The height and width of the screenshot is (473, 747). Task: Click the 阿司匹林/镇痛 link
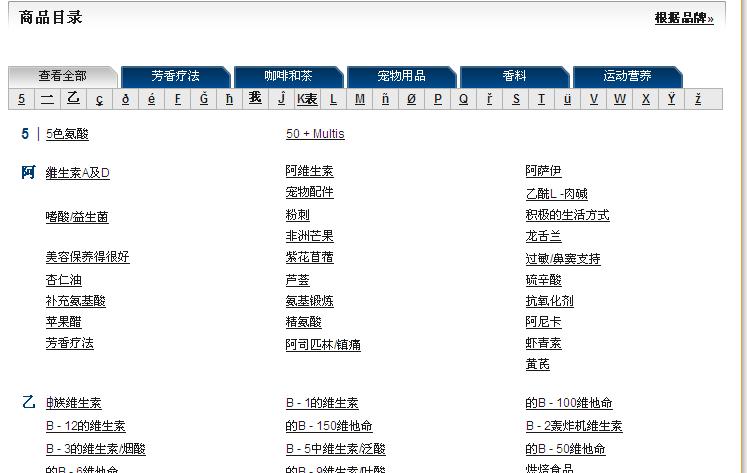coord(322,345)
